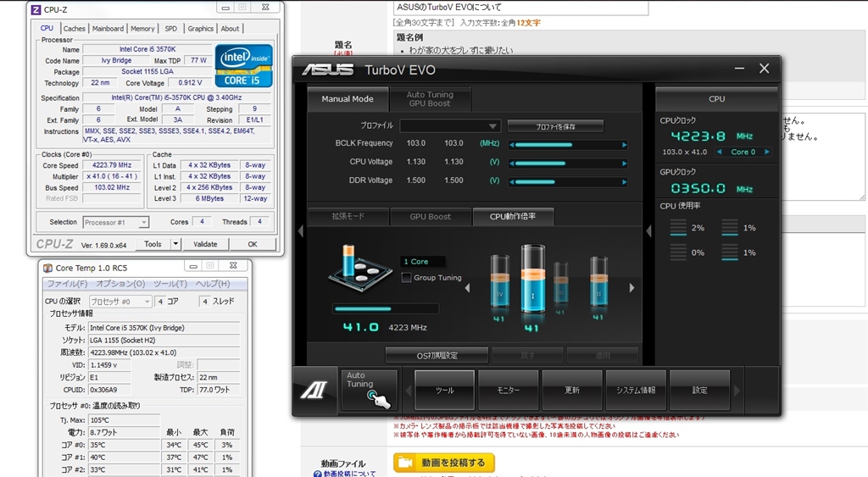Open the ヘルプ(H) menu in Core Temp

point(213,283)
